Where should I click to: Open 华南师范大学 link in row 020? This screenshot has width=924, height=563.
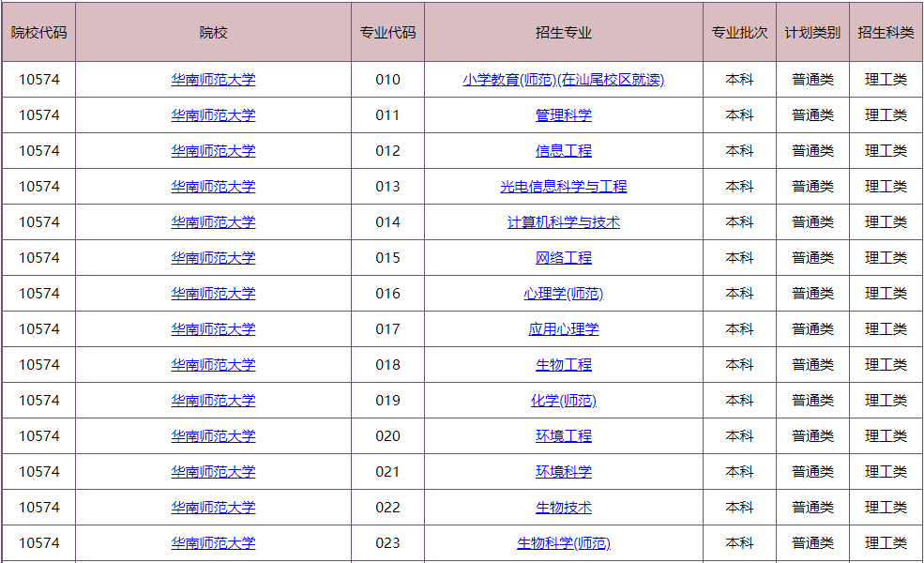(x=213, y=436)
